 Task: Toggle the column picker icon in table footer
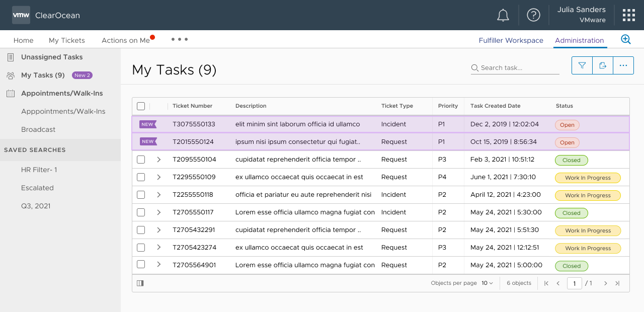click(x=140, y=283)
